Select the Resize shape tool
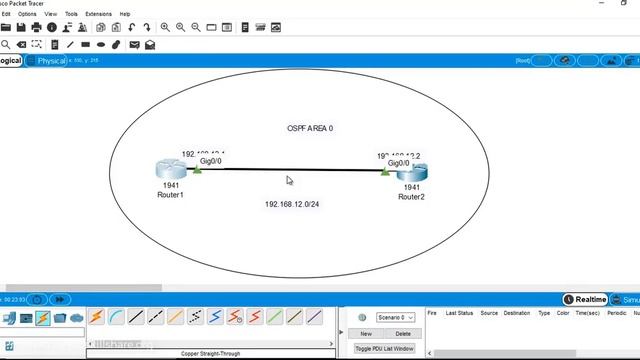 click(x=36, y=44)
